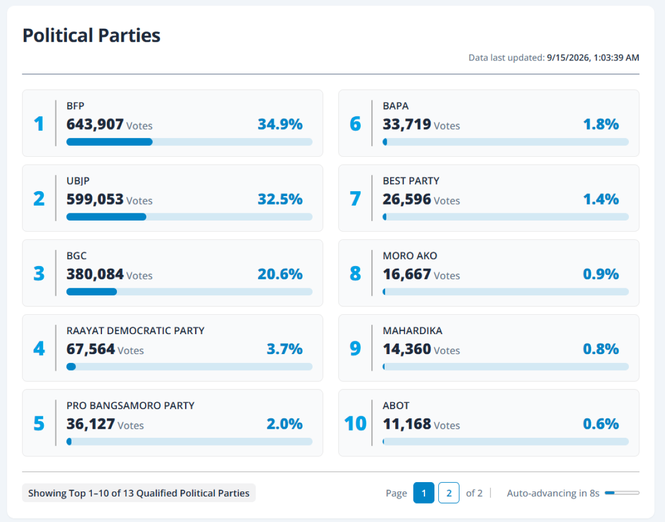
Task: Go to page 1 of results
Action: 423,493
